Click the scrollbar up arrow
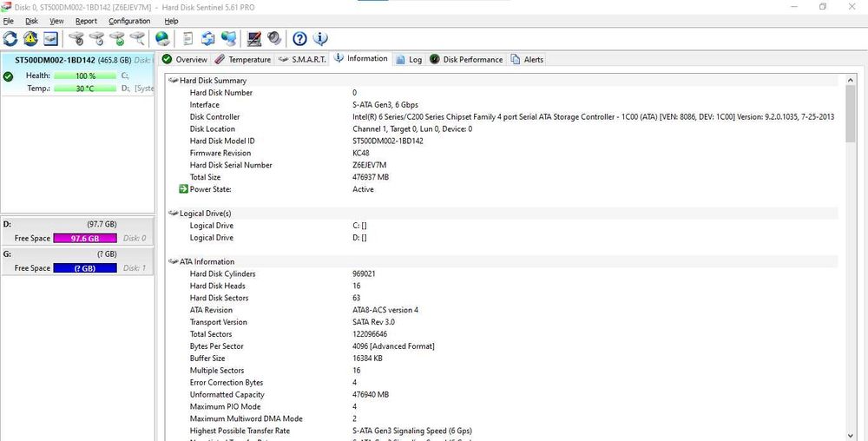The height and width of the screenshot is (441, 868). pyautogui.click(x=851, y=80)
